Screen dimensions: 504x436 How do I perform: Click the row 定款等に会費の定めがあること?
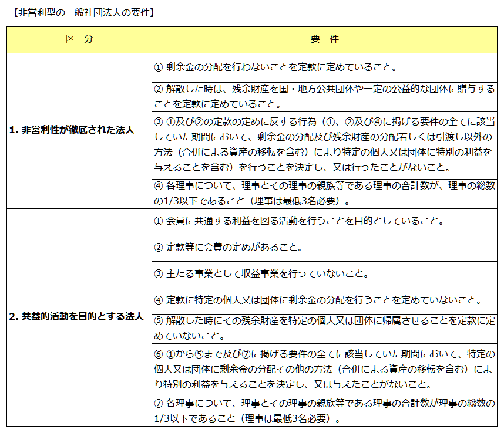(325, 248)
